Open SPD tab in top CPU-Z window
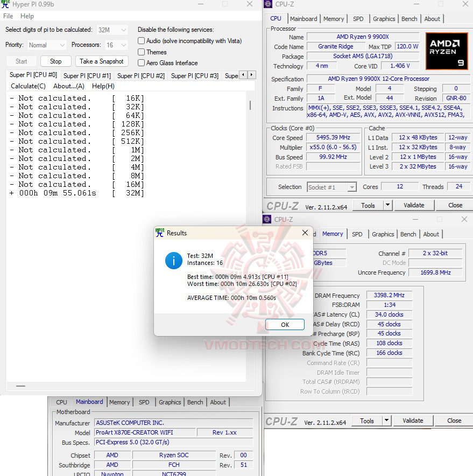The width and height of the screenshot is (473, 476). tap(358, 19)
